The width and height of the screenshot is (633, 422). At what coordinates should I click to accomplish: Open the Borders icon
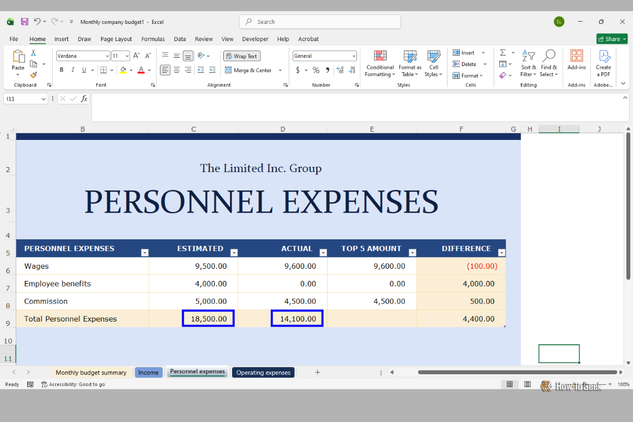[x=104, y=70]
